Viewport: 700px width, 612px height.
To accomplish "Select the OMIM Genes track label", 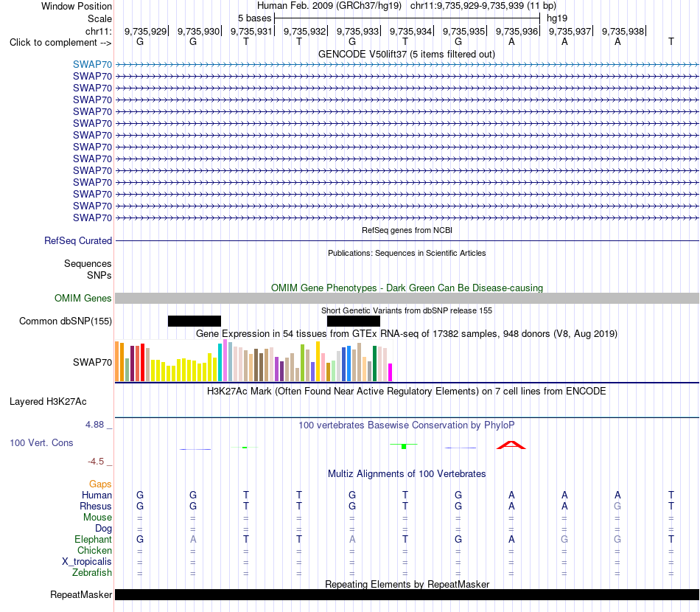I will [x=83, y=299].
